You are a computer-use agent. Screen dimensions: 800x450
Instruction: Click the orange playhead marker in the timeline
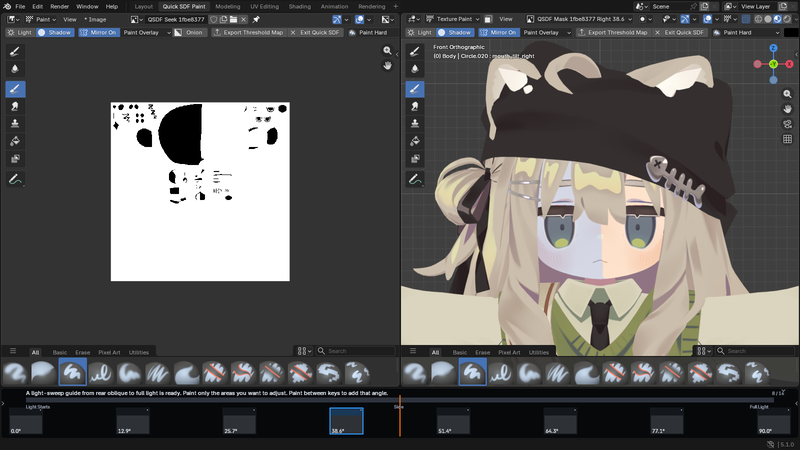click(x=399, y=415)
